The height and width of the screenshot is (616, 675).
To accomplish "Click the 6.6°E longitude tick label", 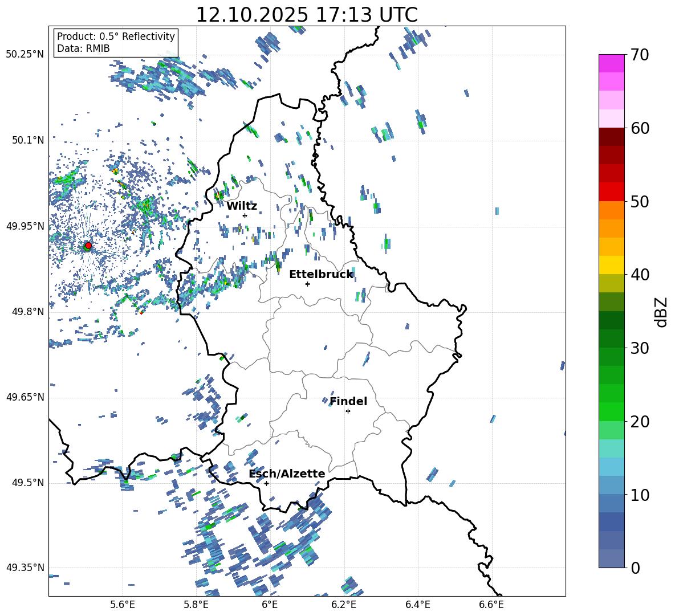I will (x=491, y=605).
